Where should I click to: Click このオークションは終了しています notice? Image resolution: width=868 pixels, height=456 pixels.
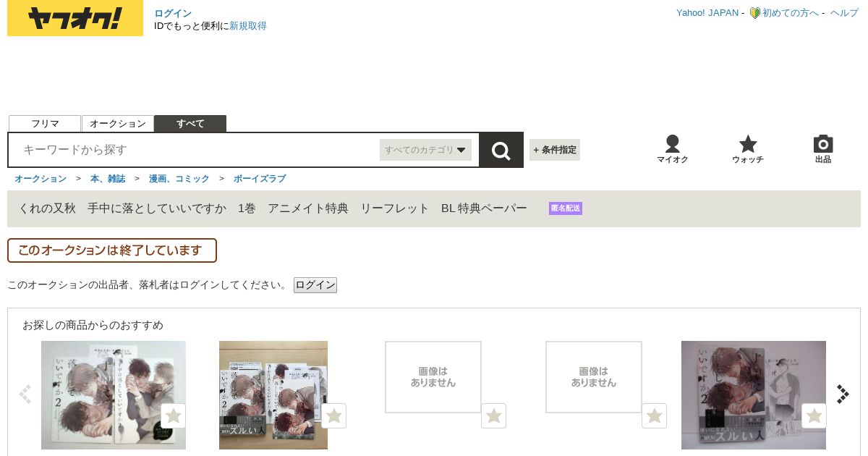112,250
